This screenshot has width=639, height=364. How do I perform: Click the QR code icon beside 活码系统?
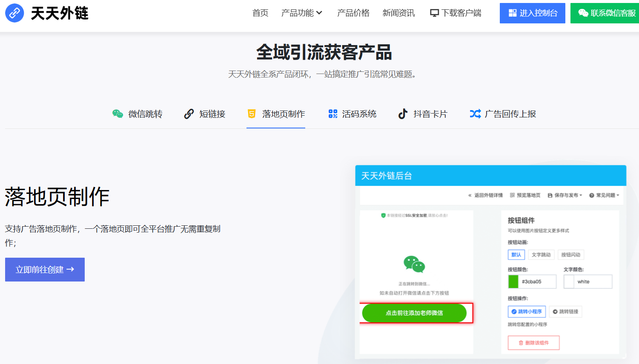pos(333,114)
